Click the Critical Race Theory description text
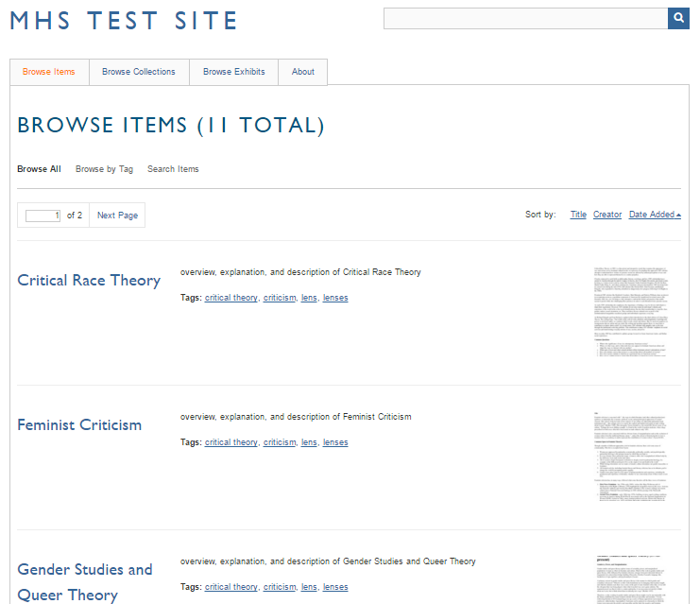The height and width of the screenshot is (604, 700). 300,272
